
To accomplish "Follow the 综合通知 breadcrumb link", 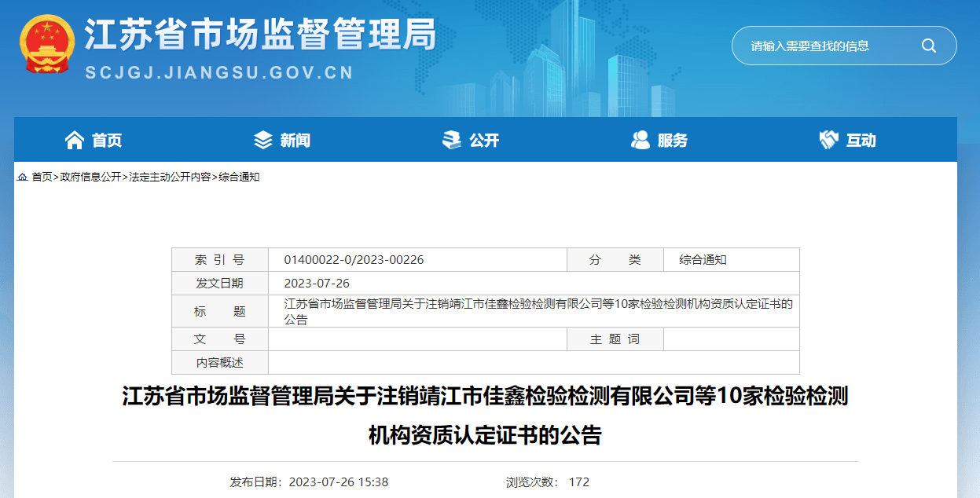I will pyautogui.click(x=239, y=178).
